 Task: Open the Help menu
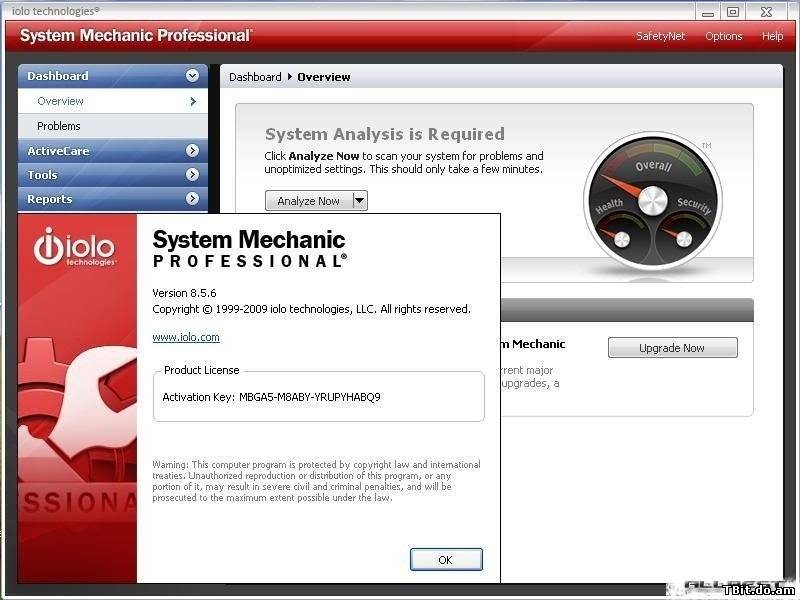pyautogui.click(x=772, y=36)
